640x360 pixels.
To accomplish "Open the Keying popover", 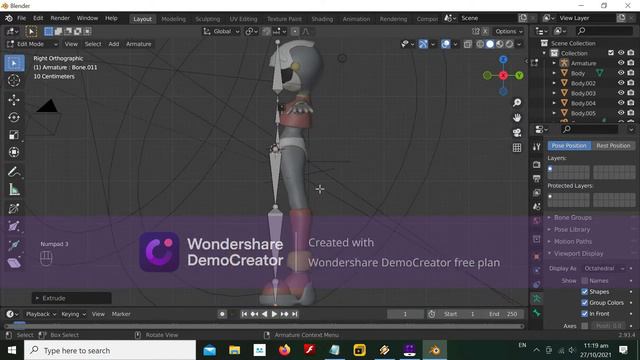I will 73,314.
